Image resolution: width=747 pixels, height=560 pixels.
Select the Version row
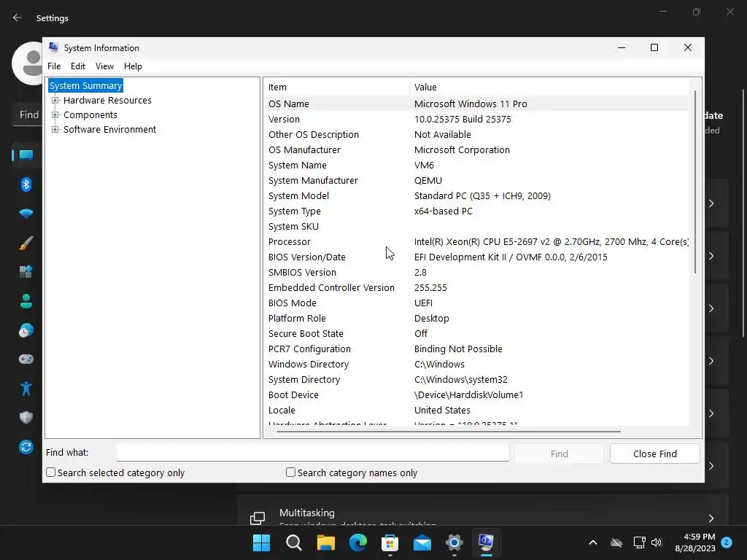click(x=477, y=119)
